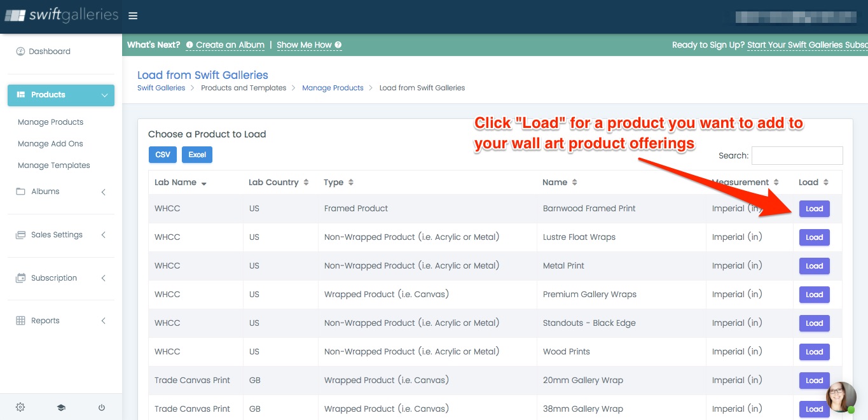
Task: Sort by Lab Country column arrows
Action: [306, 183]
